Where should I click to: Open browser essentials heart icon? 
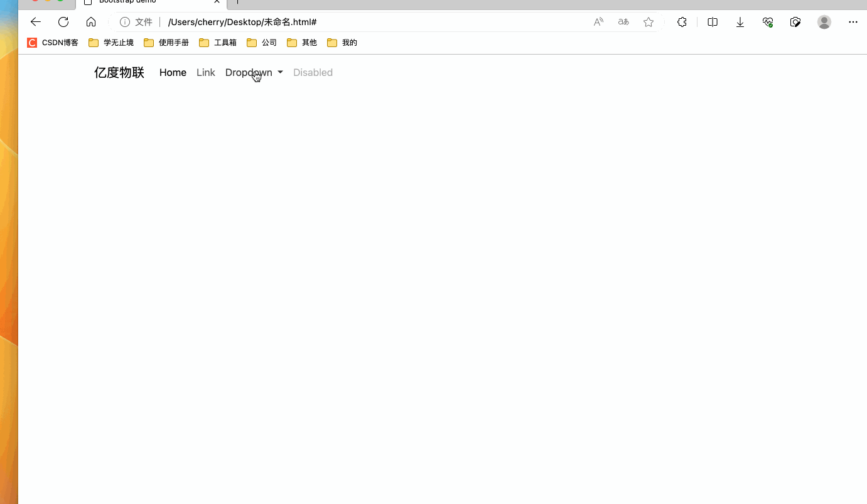(768, 22)
